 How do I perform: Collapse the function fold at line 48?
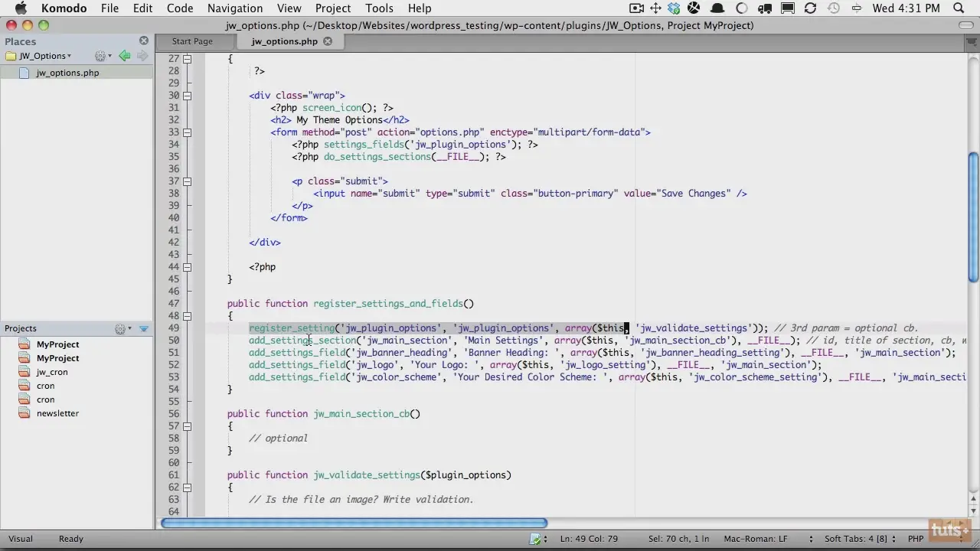click(187, 316)
